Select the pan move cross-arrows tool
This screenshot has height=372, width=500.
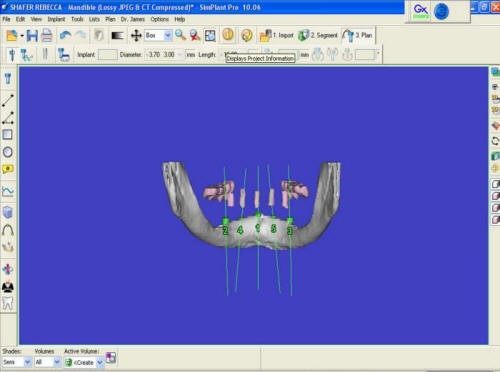[136, 35]
